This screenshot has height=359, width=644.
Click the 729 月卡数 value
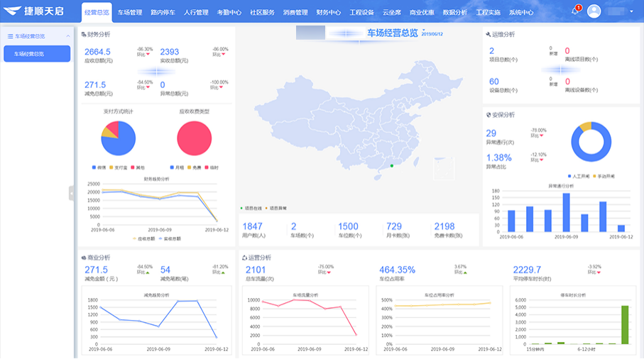(x=394, y=226)
